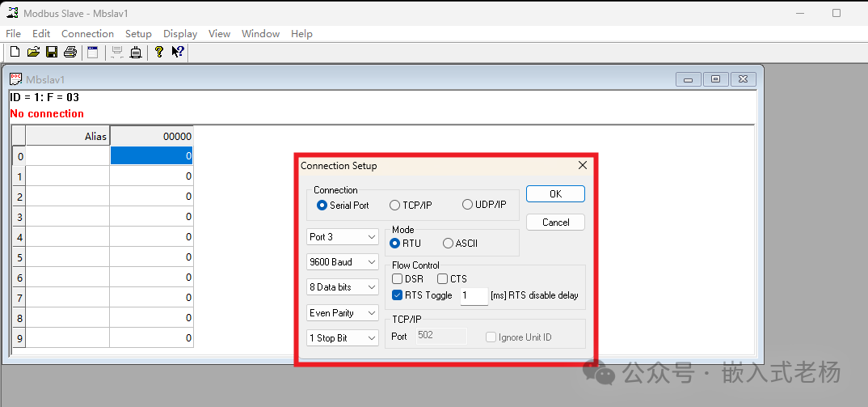Open the Port 3 dropdown
The width and height of the screenshot is (868, 407).
pyautogui.click(x=342, y=237)
